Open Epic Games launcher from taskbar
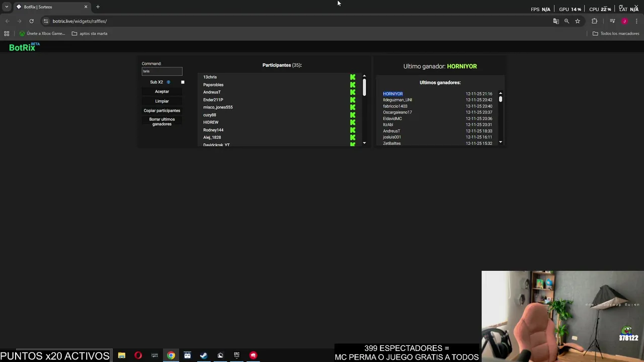644x362 pixels. pyautogui.click(x=236, y=355)
